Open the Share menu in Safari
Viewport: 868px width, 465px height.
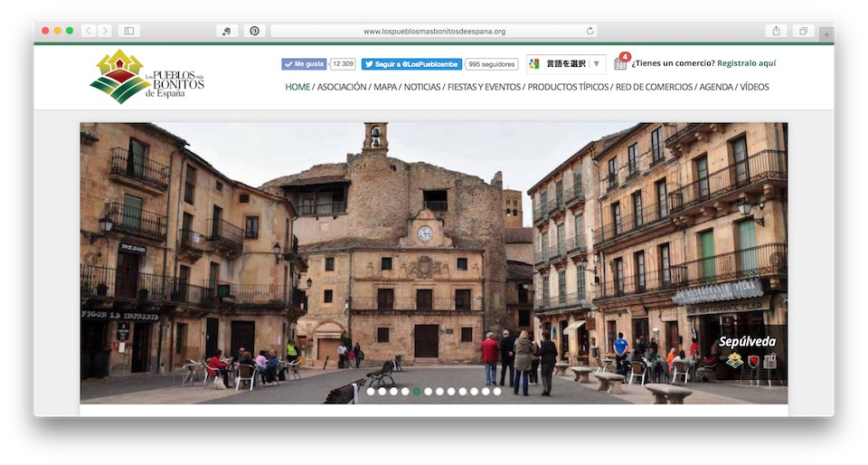pos(776,31)
